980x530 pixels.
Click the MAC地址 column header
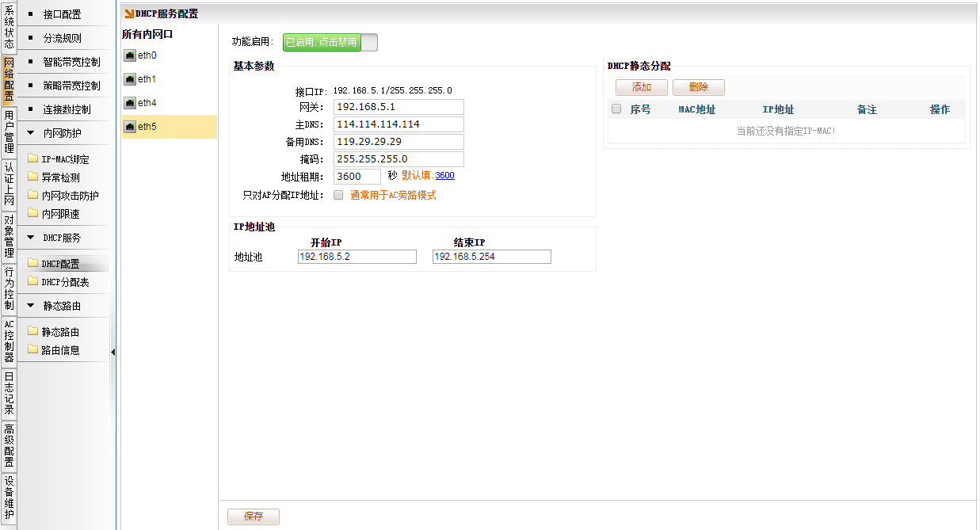click(697, 110)
